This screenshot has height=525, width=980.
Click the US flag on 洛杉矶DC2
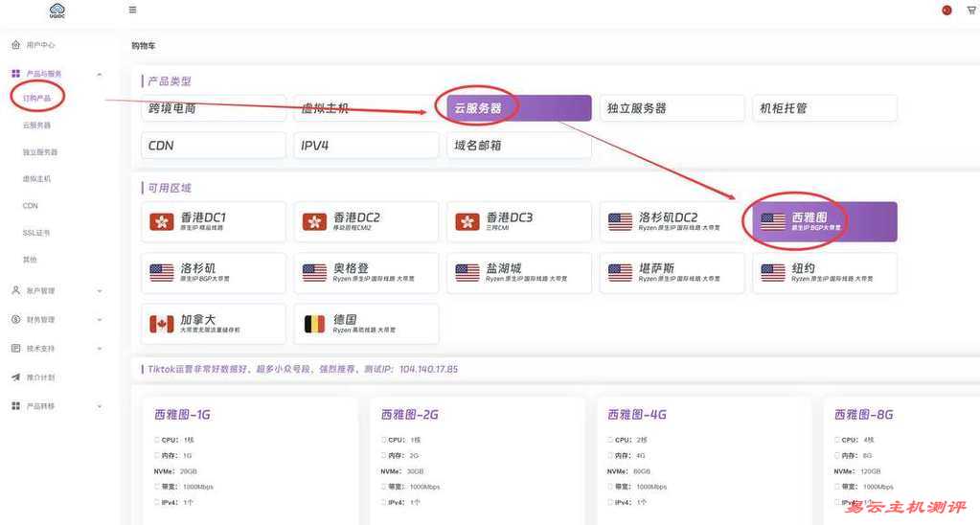pos(620,222)
